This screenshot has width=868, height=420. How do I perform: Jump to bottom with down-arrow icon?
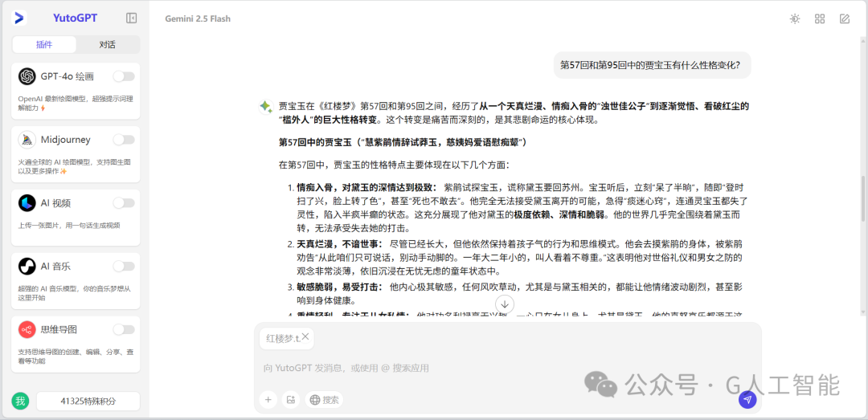[x=505, y=304]
